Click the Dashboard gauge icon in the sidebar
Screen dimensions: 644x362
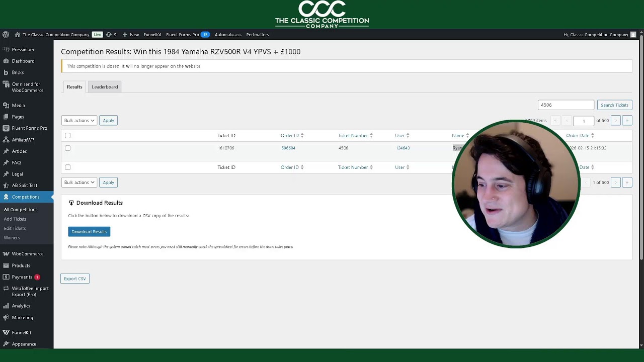tap(6, 61)
